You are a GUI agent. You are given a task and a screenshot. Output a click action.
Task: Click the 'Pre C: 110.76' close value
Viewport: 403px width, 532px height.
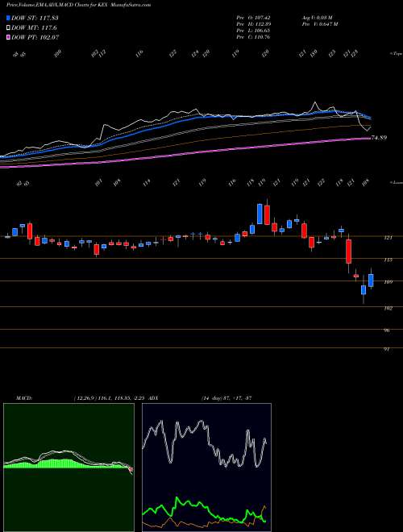[253, 36]
